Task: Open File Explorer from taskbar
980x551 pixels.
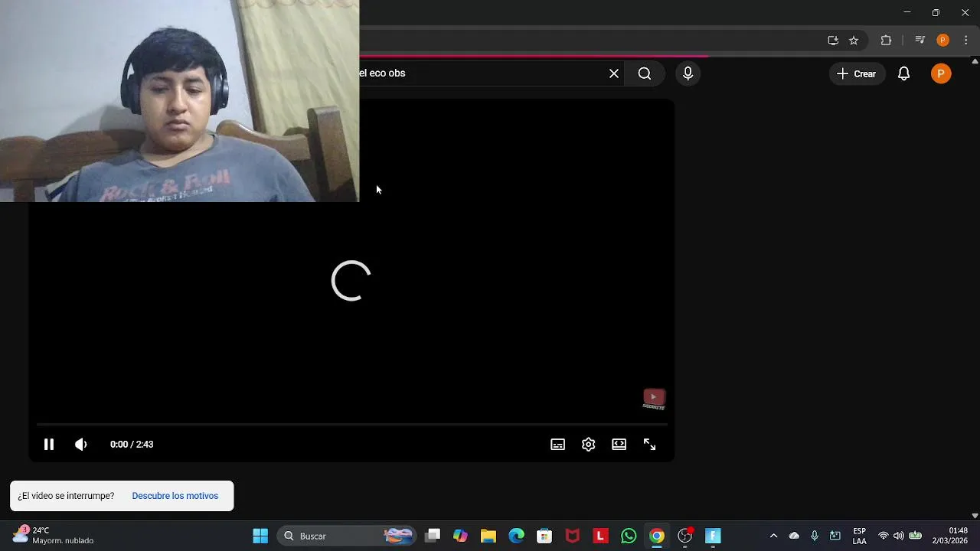Action: [488, 536]
